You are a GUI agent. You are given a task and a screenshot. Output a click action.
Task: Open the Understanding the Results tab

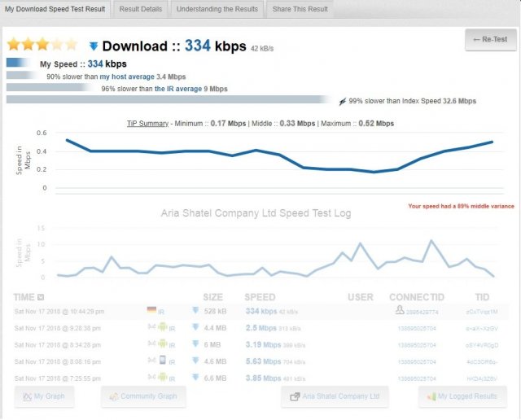point(217,9)
